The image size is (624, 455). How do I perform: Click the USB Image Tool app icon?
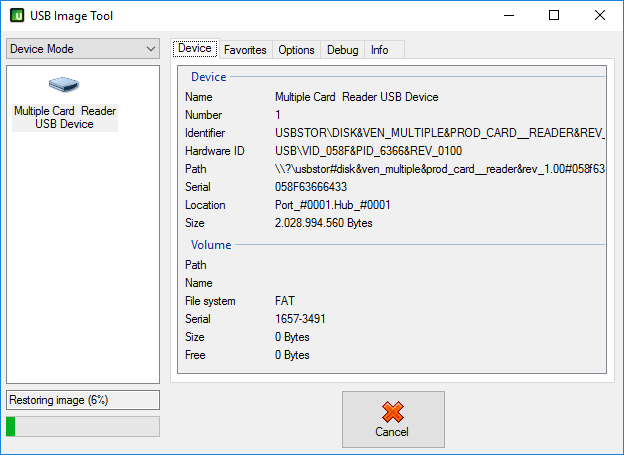click(x=17, y=16)
